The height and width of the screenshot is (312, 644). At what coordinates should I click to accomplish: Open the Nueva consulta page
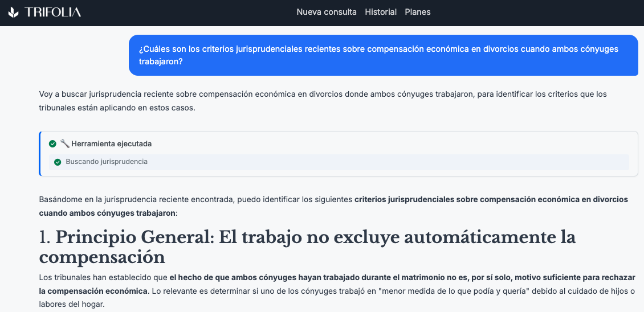pyautogui.click(x=327, y=12)
